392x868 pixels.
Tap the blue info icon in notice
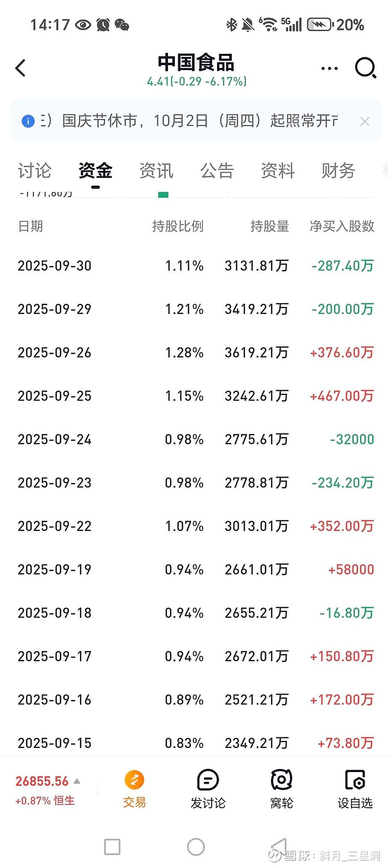point(28,121)
